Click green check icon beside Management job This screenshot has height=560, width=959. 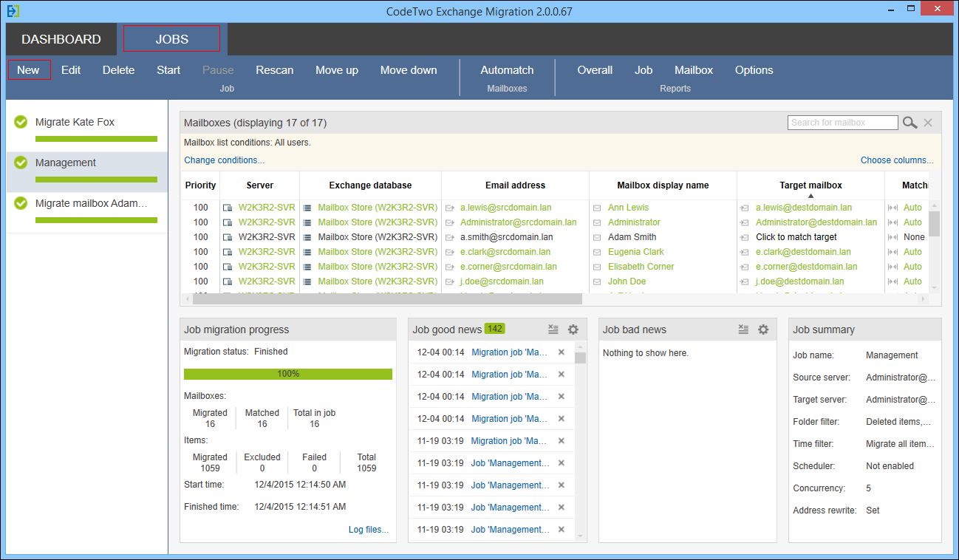point(21,163)
